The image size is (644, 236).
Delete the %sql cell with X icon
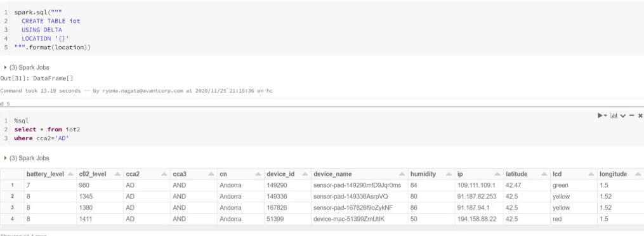(640, 115)
